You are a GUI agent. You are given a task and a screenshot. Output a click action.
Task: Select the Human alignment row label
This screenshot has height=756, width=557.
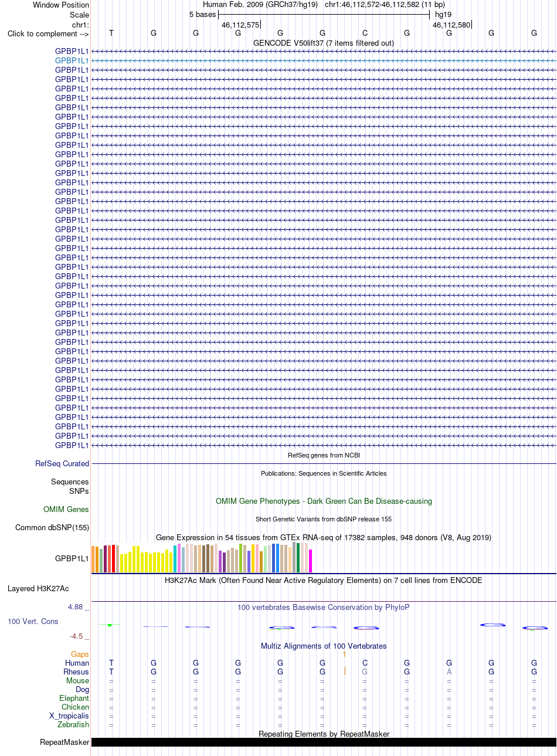pos(77,663)
